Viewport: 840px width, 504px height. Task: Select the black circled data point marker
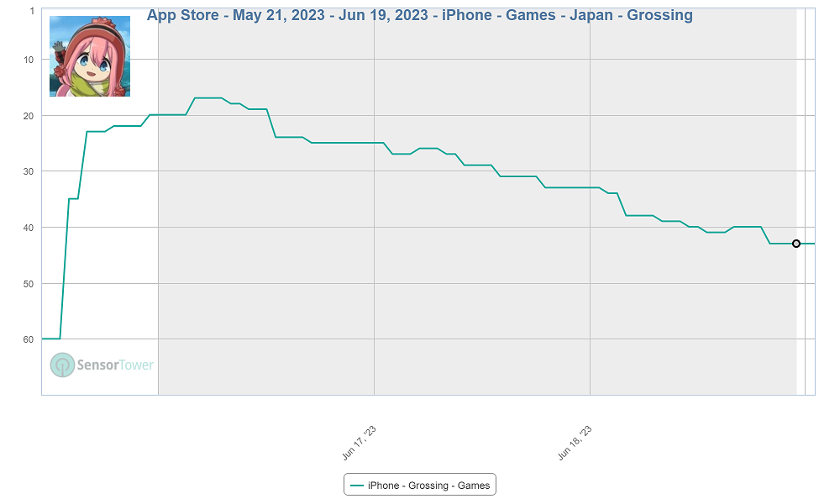[796, 244]
